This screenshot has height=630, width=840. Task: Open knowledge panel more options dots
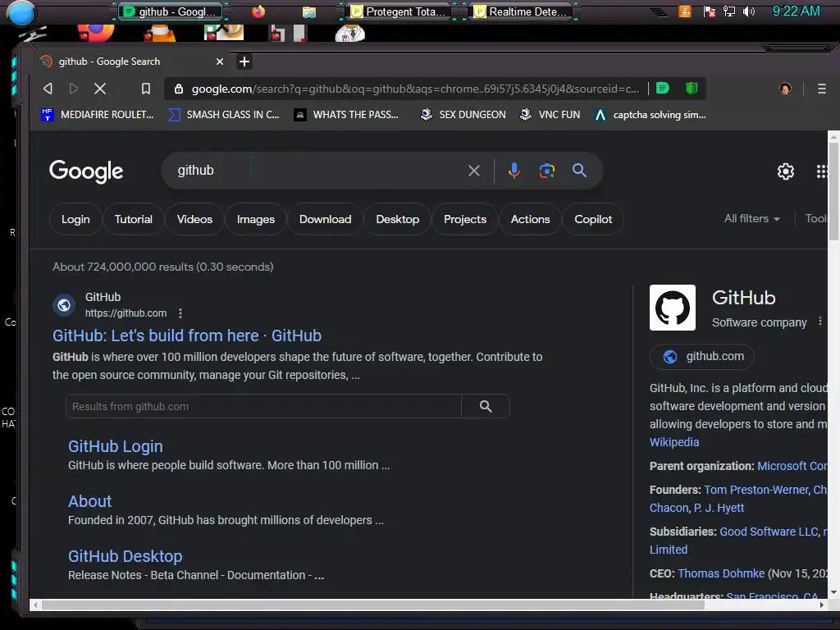(820, 321)
